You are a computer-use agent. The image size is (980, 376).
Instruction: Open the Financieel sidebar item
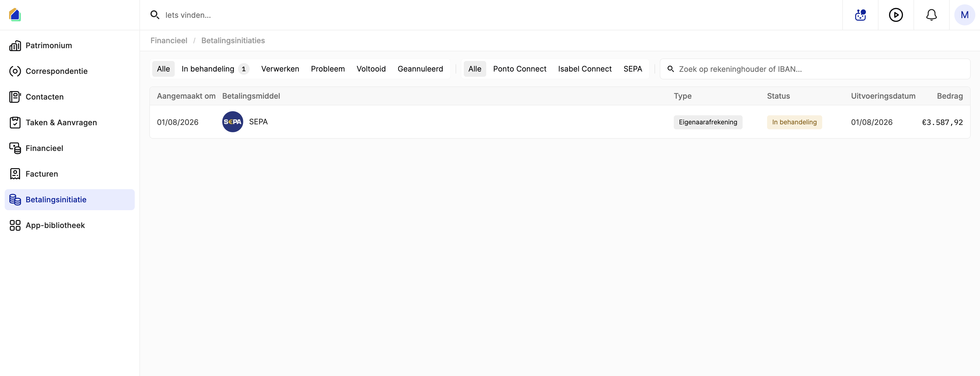tap(70, 148)
